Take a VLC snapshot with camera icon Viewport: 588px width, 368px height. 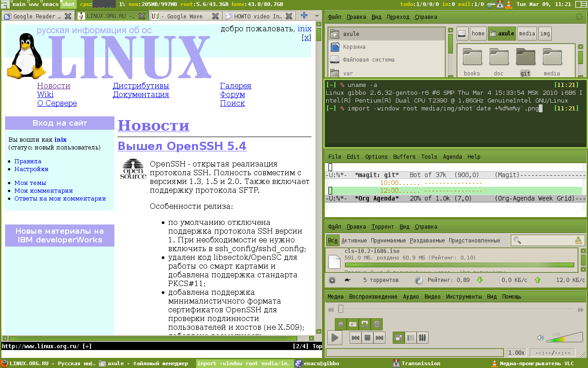353,324
